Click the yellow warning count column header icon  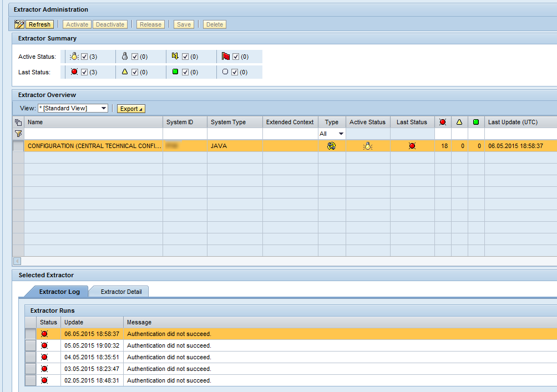[459, 122]
